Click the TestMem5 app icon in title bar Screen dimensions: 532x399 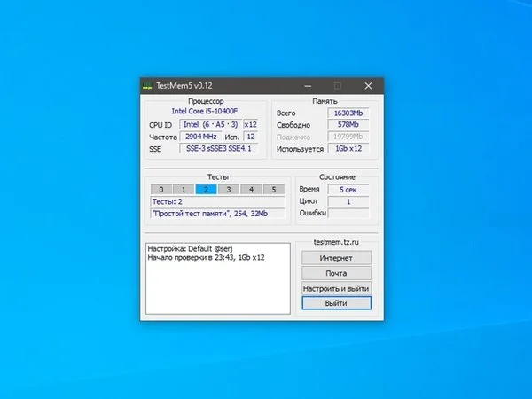147,86
